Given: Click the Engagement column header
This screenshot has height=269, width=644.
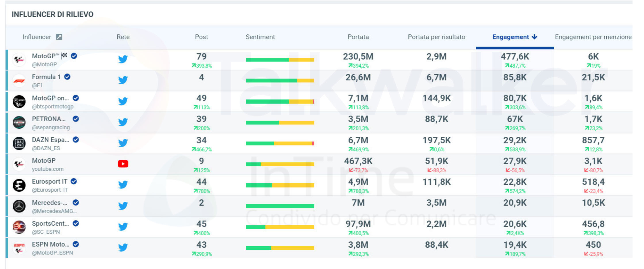Looking at the screenshot, I should tap(511, 37).
